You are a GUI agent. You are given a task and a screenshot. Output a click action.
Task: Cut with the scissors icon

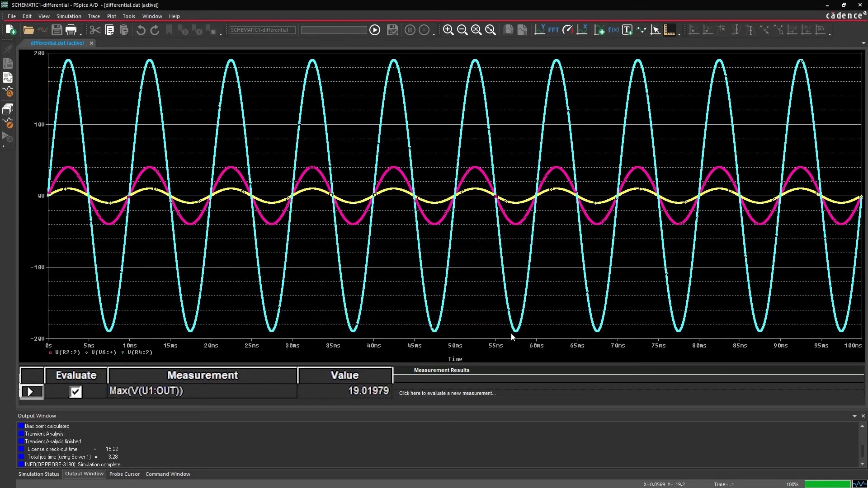95,30
